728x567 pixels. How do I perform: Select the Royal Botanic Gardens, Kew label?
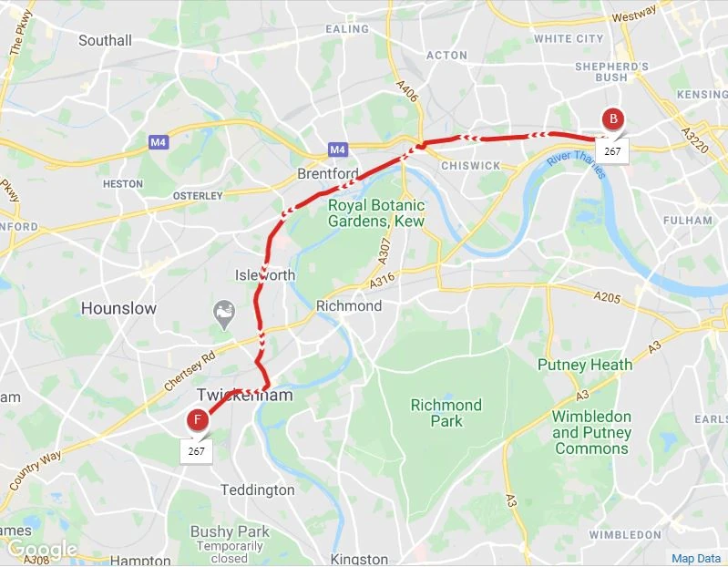coord(376,213)
